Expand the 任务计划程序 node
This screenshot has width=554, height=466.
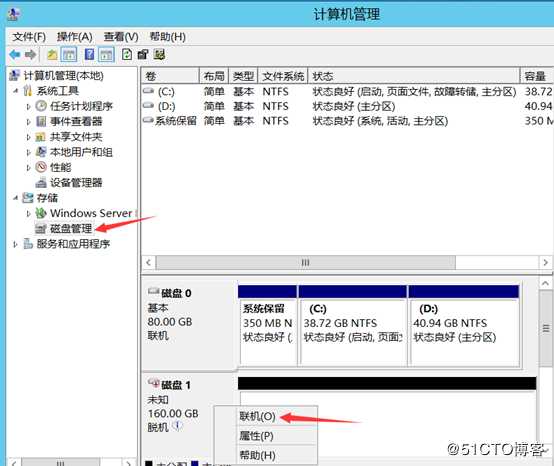[x=29, y=106]
